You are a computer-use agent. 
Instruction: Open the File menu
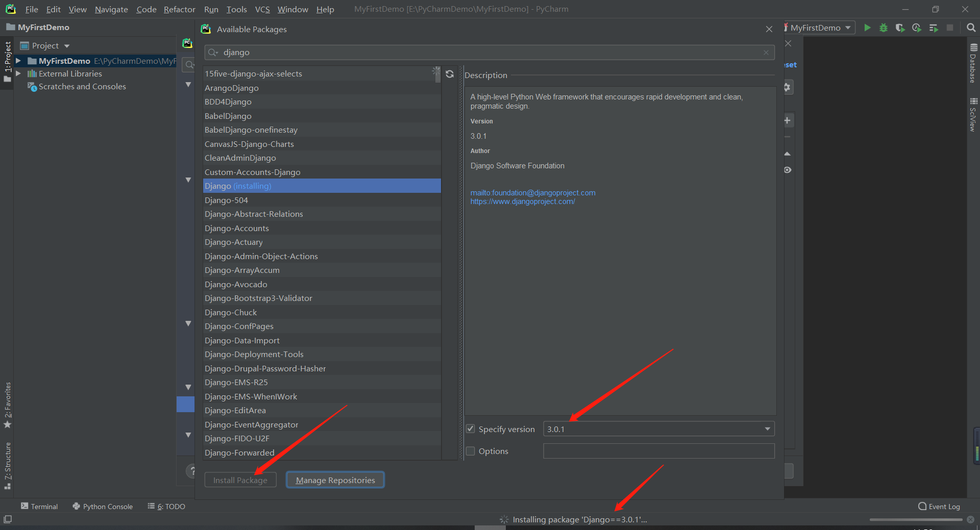pyautogui.click(x=32, y=9)
